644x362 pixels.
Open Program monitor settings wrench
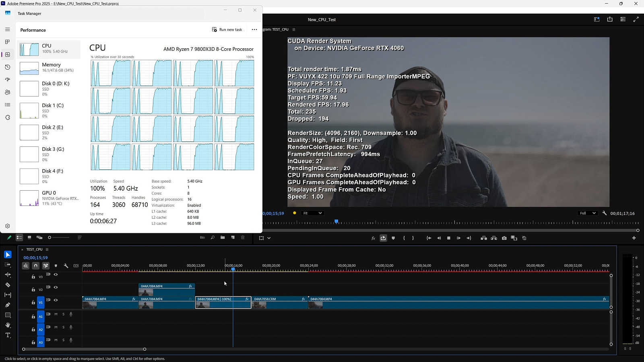[605, 213]
